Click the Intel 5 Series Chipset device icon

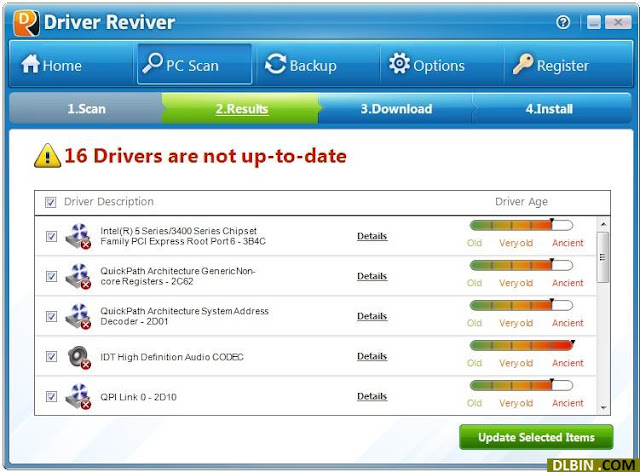point(78,236)
